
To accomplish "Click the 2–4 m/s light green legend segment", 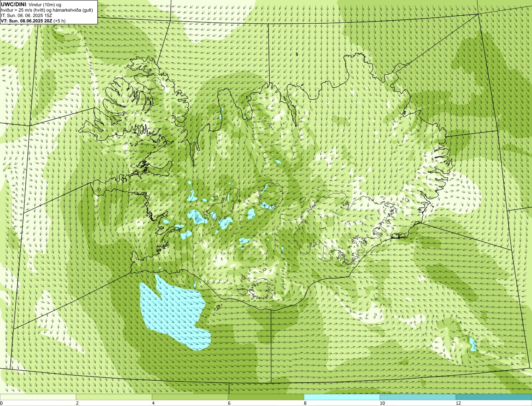I will (114, 397).
